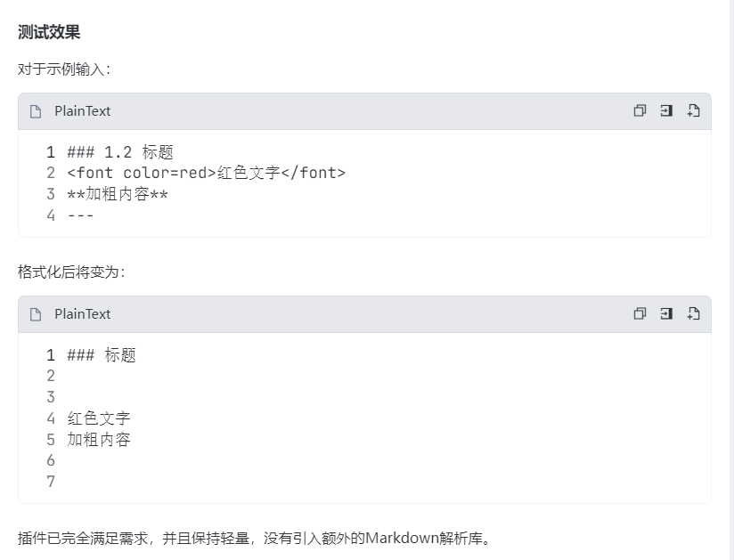Copy the formatted output code block

[640, 314]
